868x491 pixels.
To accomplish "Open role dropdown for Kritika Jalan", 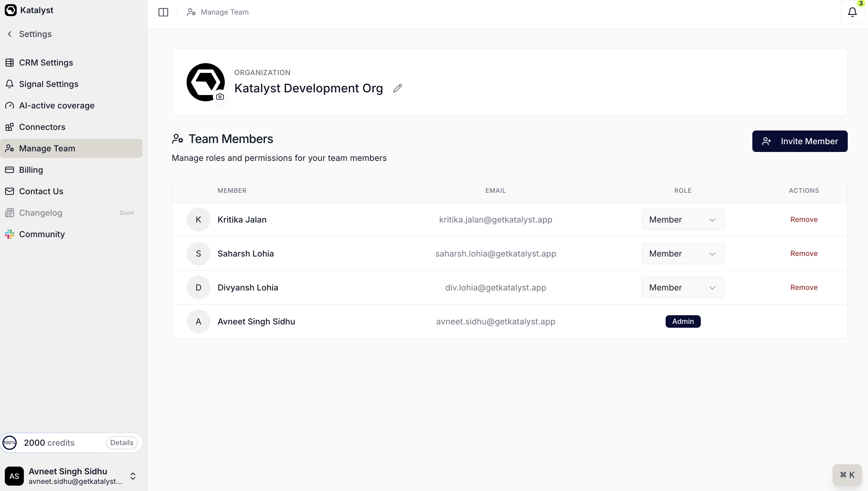I will [x=683, y=220].
